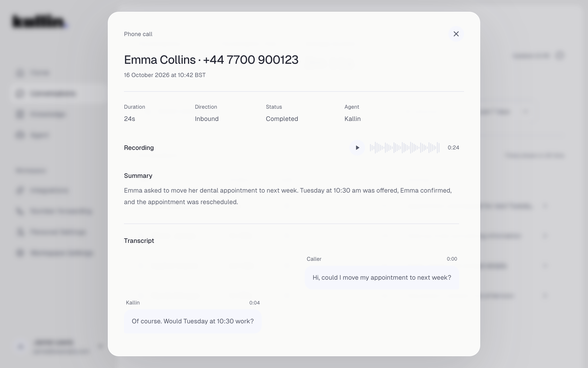Close the Phone call dialog
The height and width of the screenshot is (368, 588).
456,34
